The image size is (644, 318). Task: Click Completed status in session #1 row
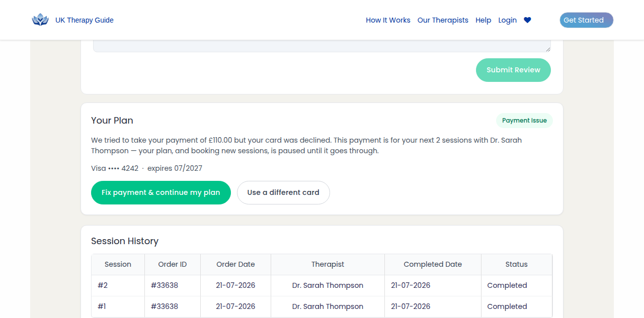(x=517, y=306)
